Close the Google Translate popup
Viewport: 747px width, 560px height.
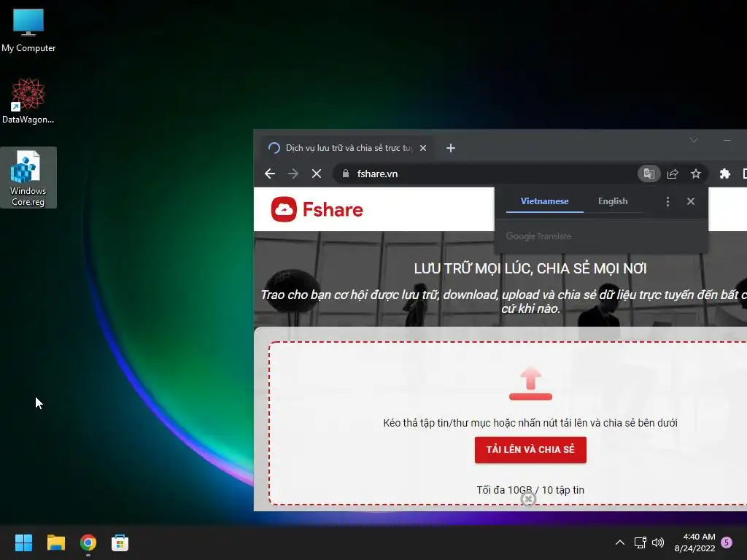coord(691,201)
